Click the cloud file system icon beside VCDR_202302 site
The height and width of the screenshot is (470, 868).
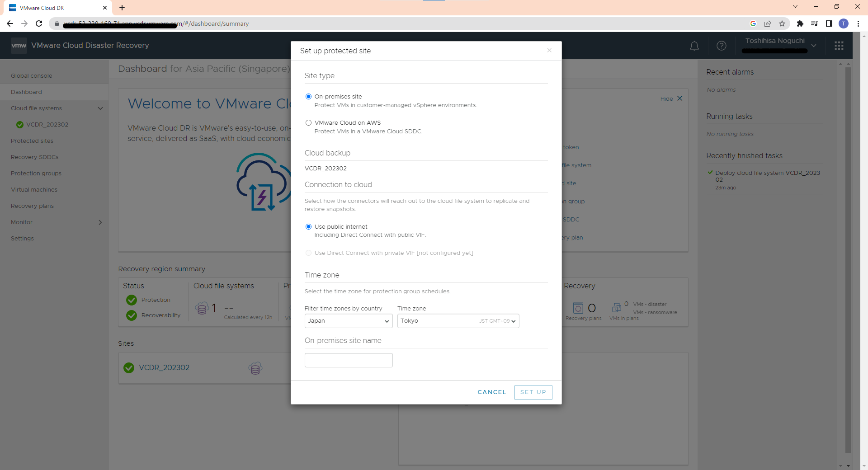[255, 368]
